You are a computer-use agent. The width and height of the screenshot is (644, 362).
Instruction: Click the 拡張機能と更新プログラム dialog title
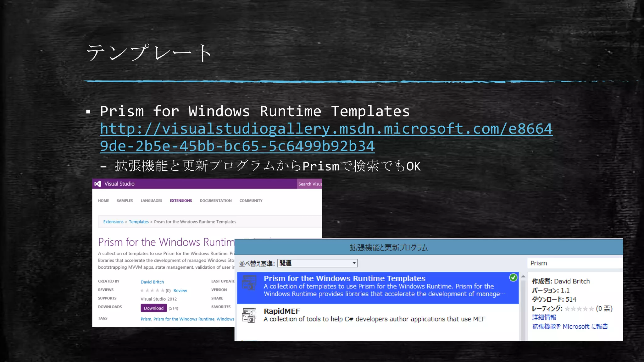389,248
